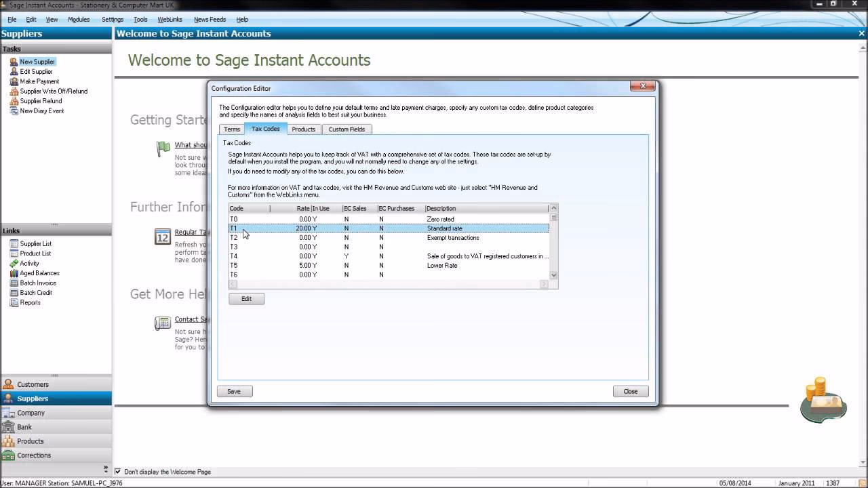The height and width of the screenshot is (488, 868).
Task: Open the Bank module
Action: coord(56,427)
